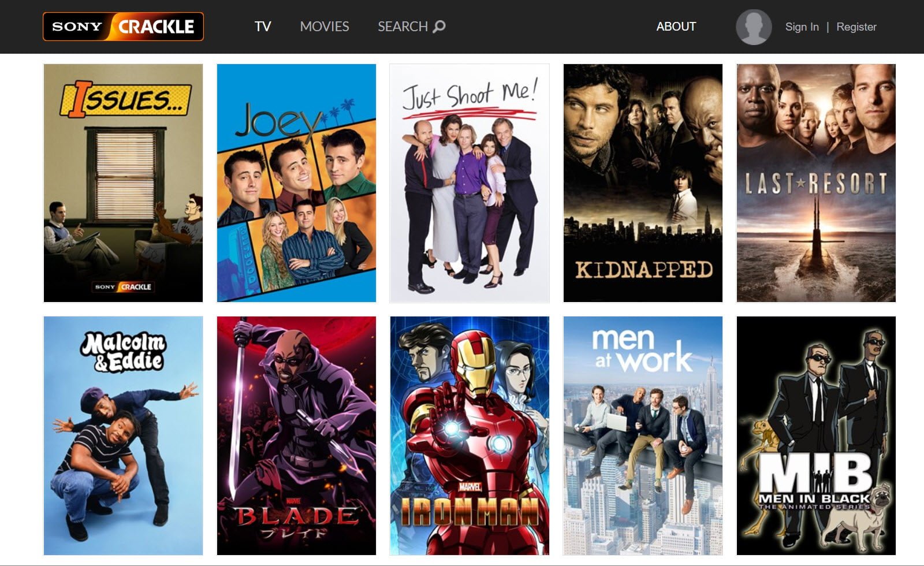924x566 pixels.
Task: Open the MOVIES menu
Action: pyautogui.click(x=325, y=27)
